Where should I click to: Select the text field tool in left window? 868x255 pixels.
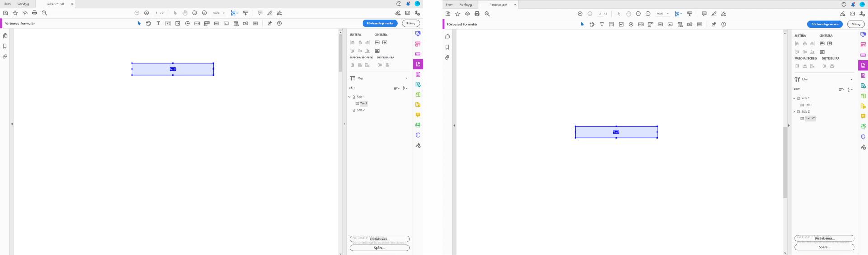[x=168, y=24]
